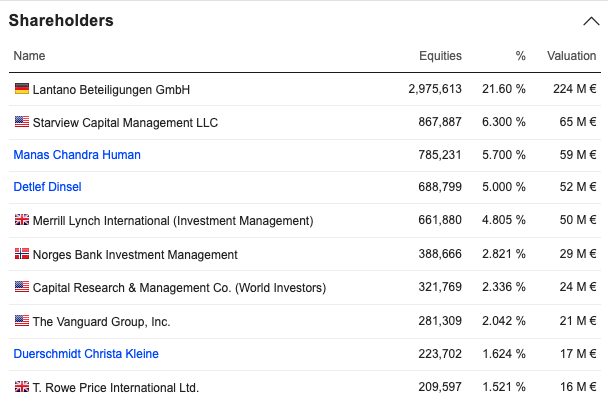Open Manas Chandra Human profile link
This screenshot has height=404, width=608.
[77, 155]
